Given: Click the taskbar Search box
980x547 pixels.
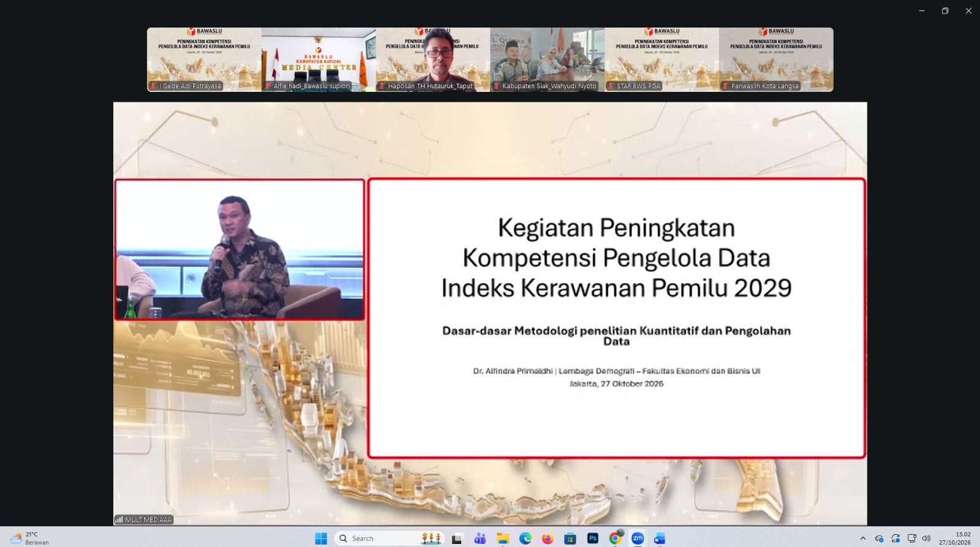Looking at the screenshot, I should (x=390, y=538).
